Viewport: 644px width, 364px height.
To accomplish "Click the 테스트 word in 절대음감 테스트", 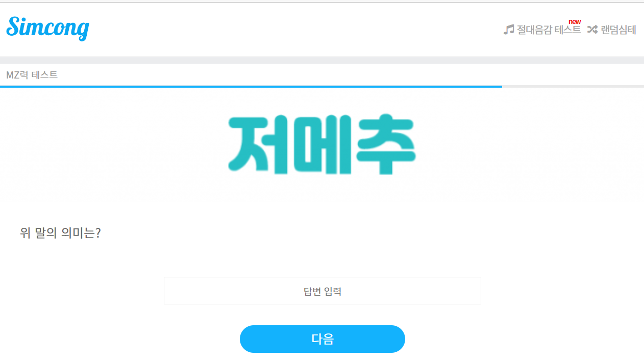I will 567,30.
